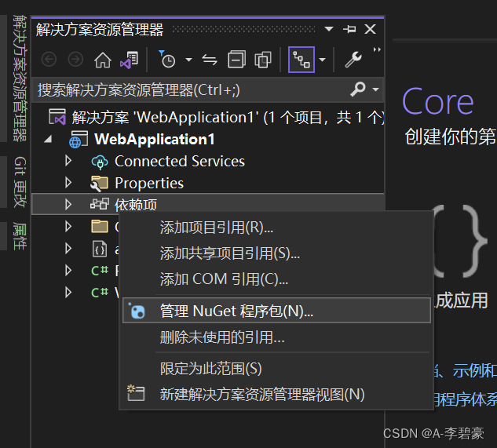
Task: Click the solution file icon
Action: point(57,117)
